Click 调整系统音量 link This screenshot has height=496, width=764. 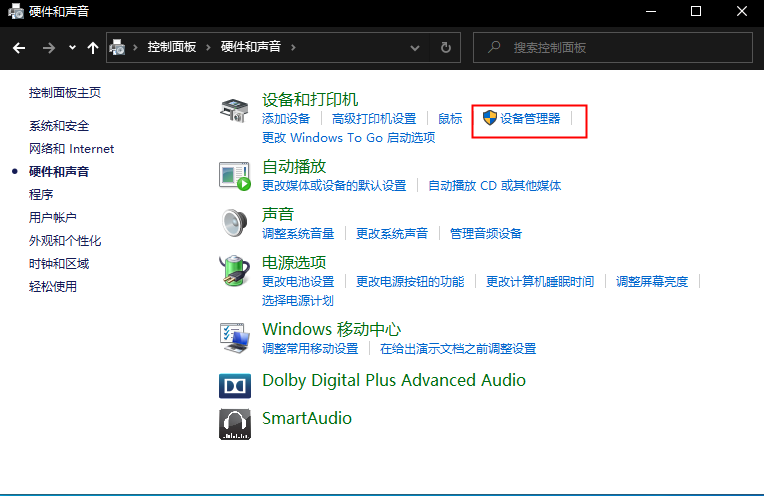click(x=298, y=233)
